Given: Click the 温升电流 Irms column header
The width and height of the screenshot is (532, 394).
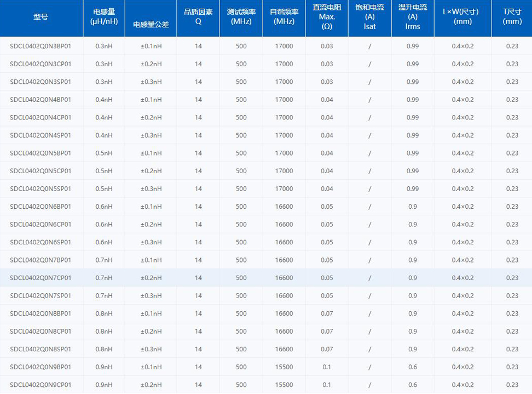Looking at the screenshot, I should click(x=412, y=17).
